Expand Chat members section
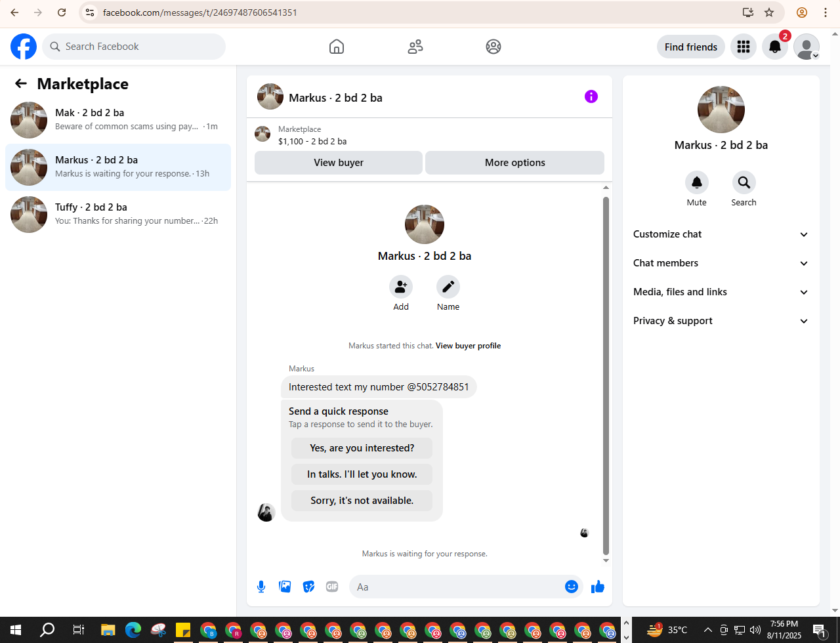The image size is (840, 643). point(721,263)
